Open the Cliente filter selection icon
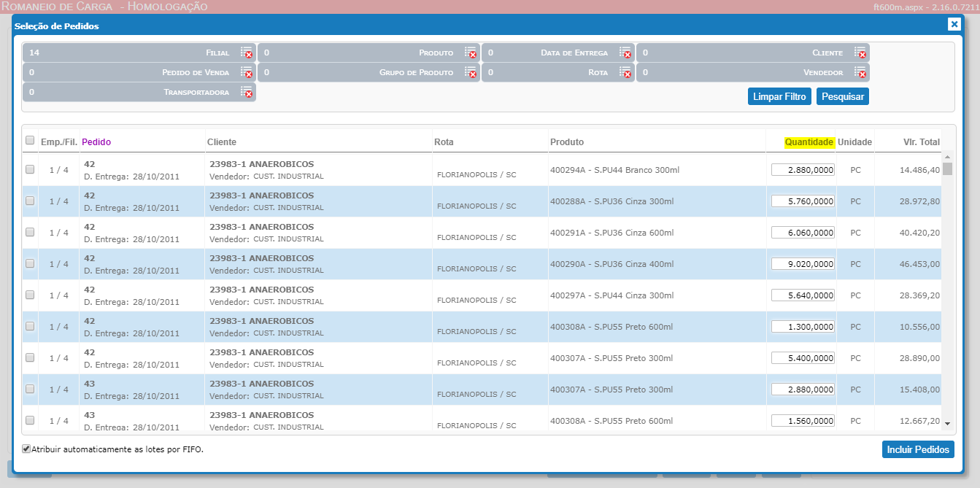The height and width of the screenshot is (488, 980). coord(860,53)
